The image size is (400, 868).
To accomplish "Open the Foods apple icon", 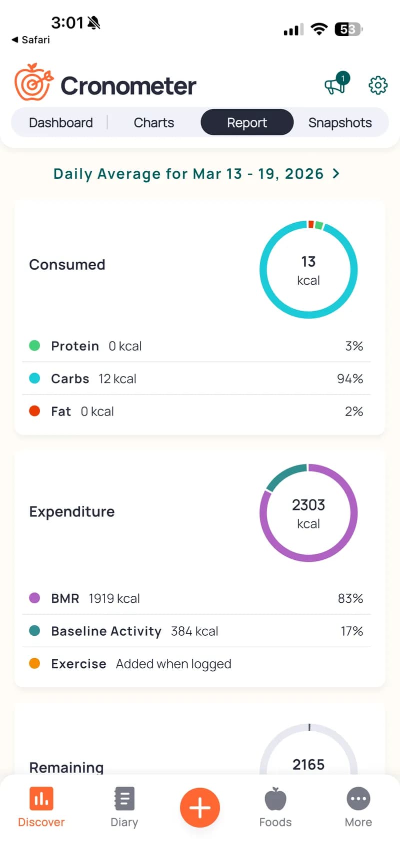I will tap(275, 799).
